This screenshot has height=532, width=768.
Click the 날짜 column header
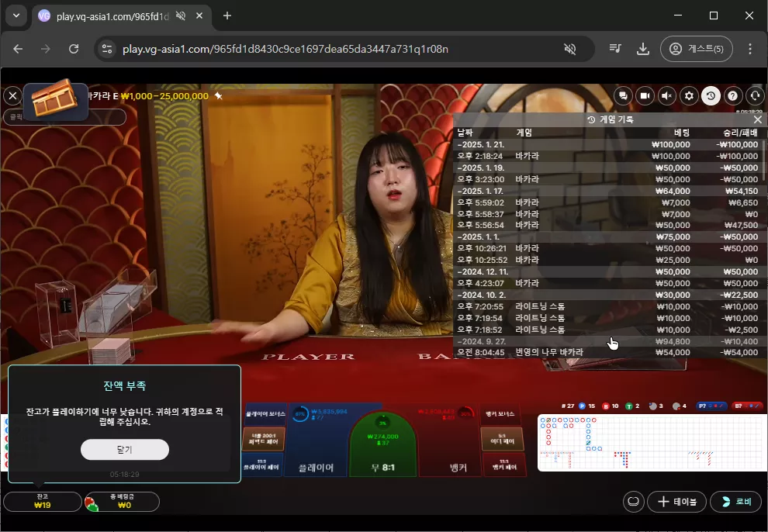465,133
